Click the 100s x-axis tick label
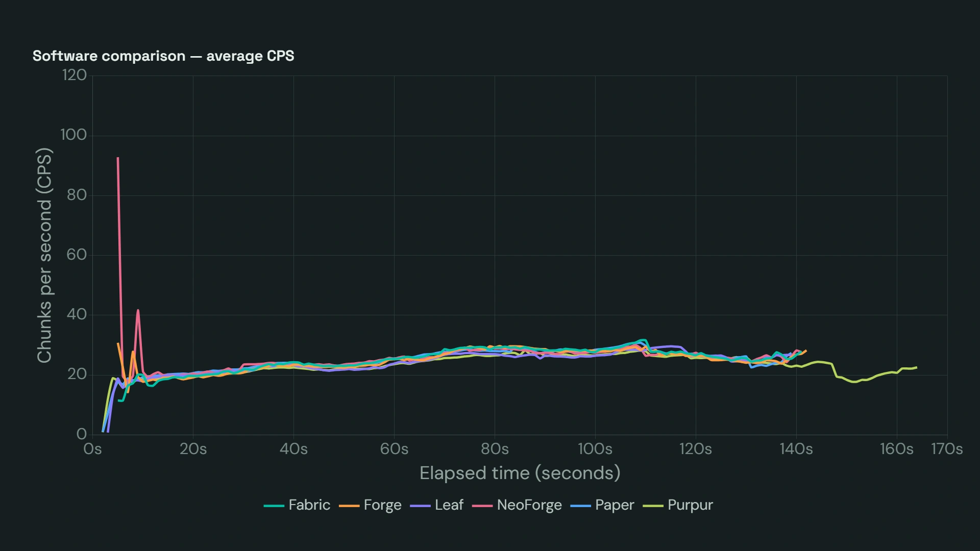Screen dimensions: 980x551 click(x=595, y=449)
